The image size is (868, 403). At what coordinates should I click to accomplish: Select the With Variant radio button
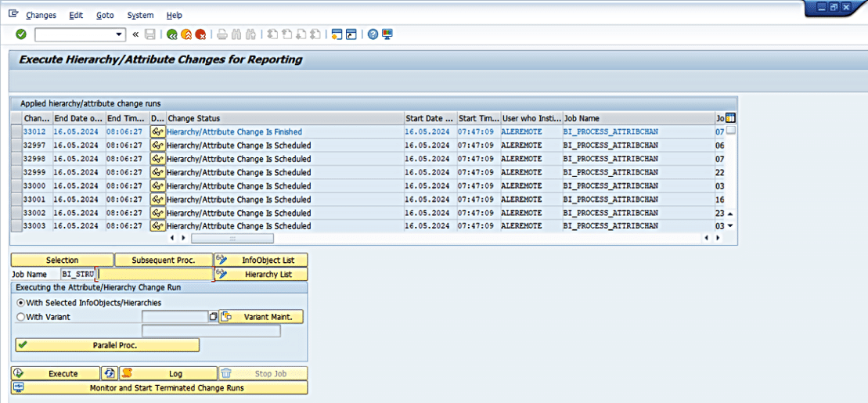pos(21,317)
